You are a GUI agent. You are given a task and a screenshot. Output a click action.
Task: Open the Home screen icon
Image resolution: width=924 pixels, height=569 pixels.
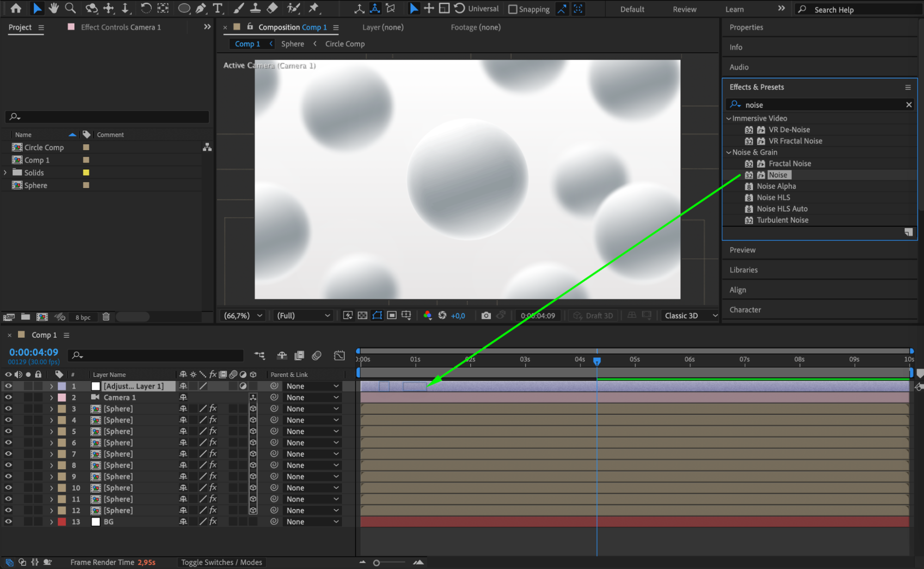tap(16, 8)
